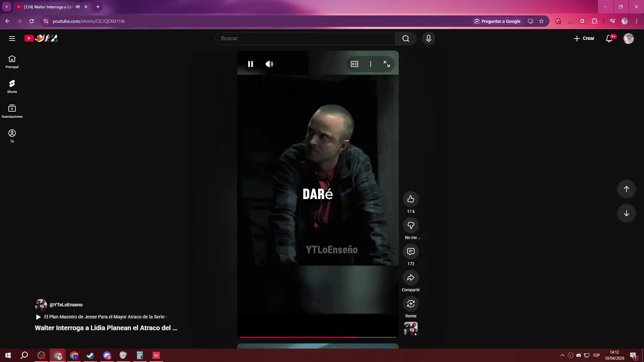Go forward in browser history
Image resolution: width=644 pixels, height=362 pixels.
click(x=19, y=21)
